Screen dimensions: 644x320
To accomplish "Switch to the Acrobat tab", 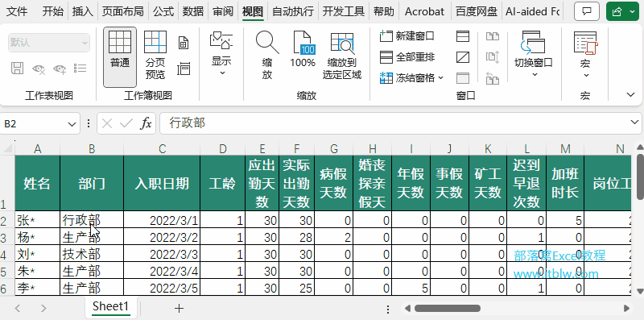I will click(x=425, y=11).
